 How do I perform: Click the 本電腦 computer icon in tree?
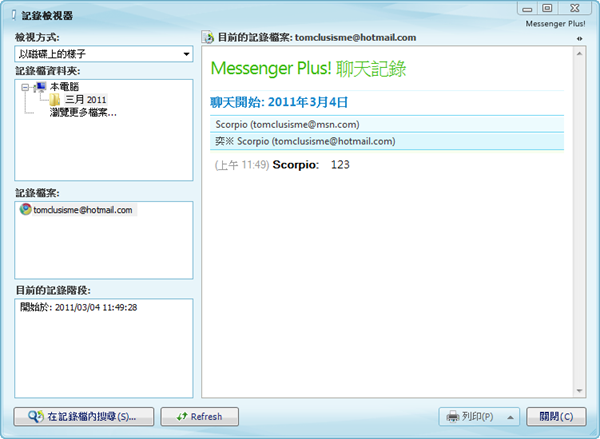tap(40, 87)
